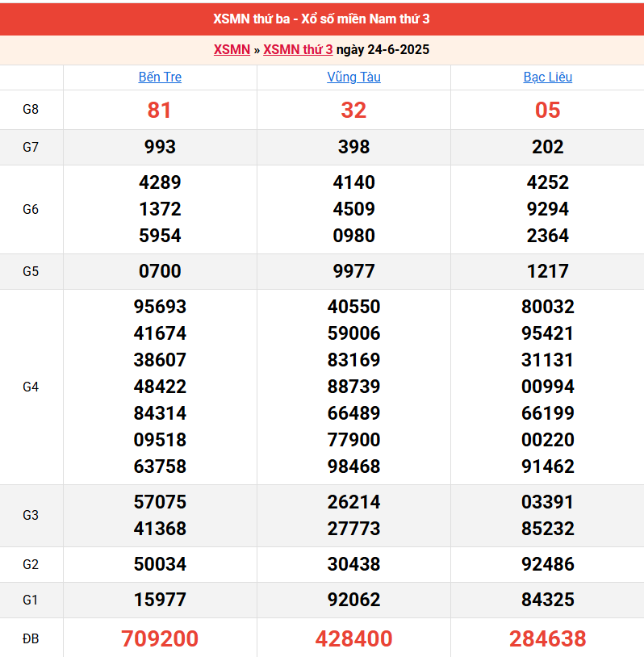Open the XSMN breadcrumb link
Viewport: 644px width, 657px height.
232,49
